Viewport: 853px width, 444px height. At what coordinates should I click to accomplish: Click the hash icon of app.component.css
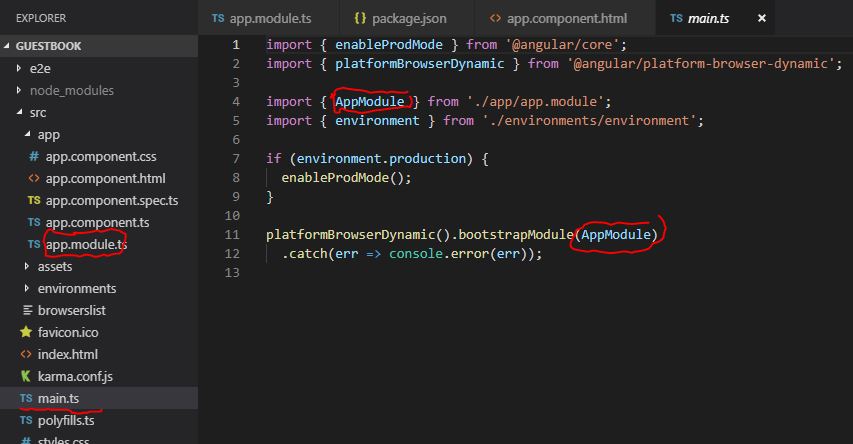[x=34, y=157]
